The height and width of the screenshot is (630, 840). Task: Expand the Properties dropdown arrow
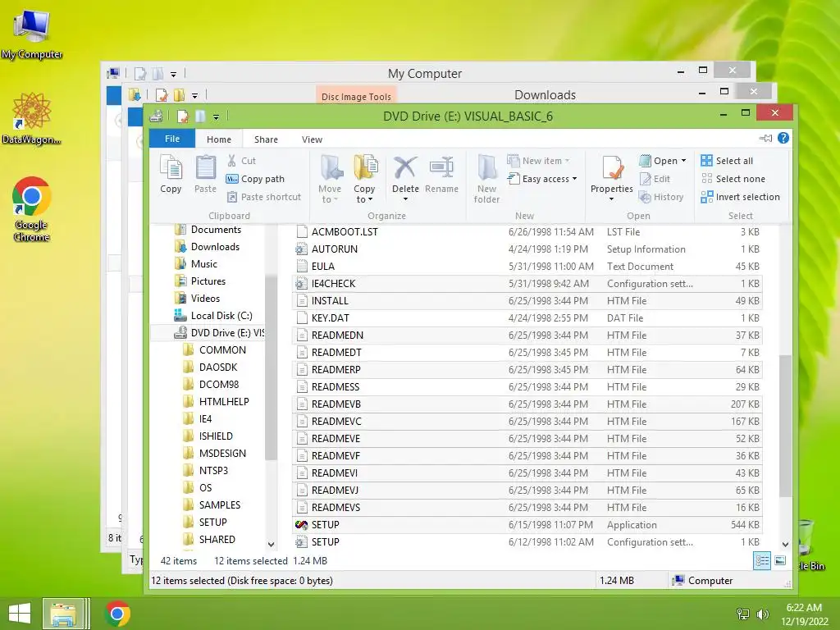click(x=611, y=199)
